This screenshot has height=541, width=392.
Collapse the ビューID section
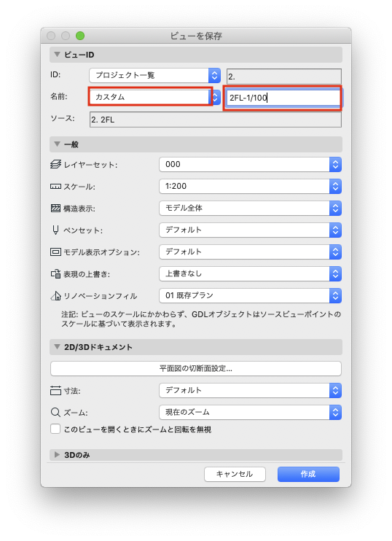tap(58, 55)
